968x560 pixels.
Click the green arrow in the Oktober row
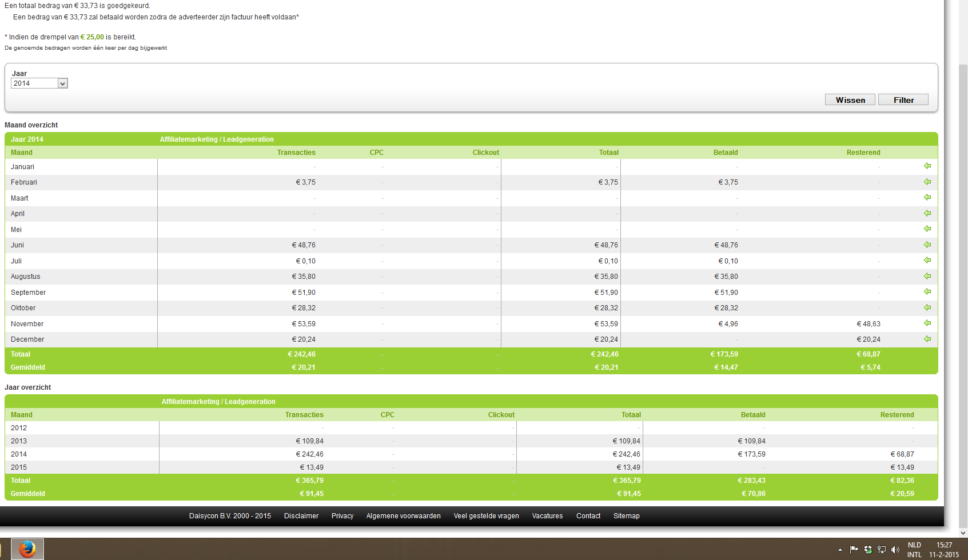927,307
